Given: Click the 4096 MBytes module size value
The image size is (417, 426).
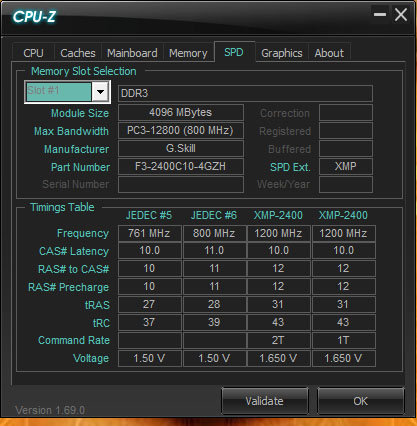Looking at the screenshot, I should (181, 112).
